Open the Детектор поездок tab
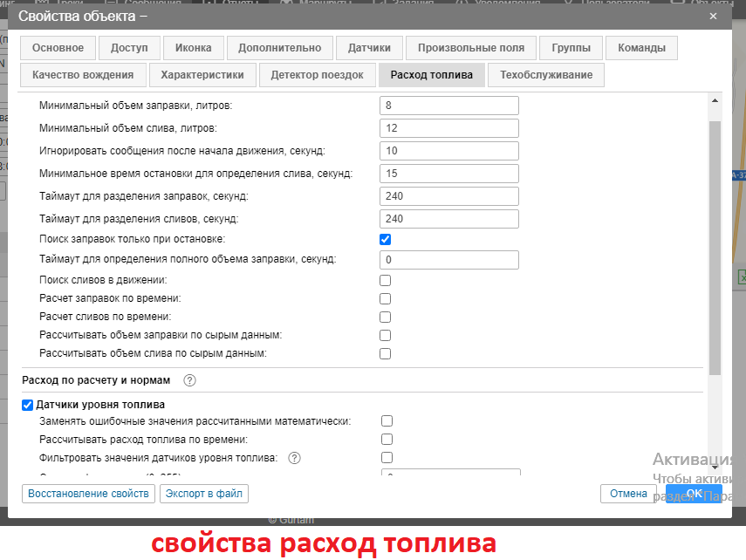Screen dimensions: 746x560 pyautogui.click(x=317, y=75)
